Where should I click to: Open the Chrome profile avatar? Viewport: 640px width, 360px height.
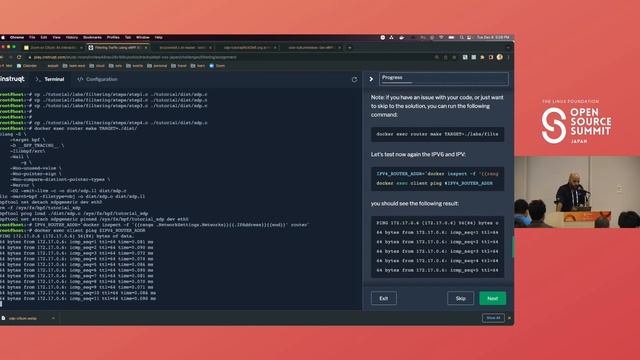(500, 58)
